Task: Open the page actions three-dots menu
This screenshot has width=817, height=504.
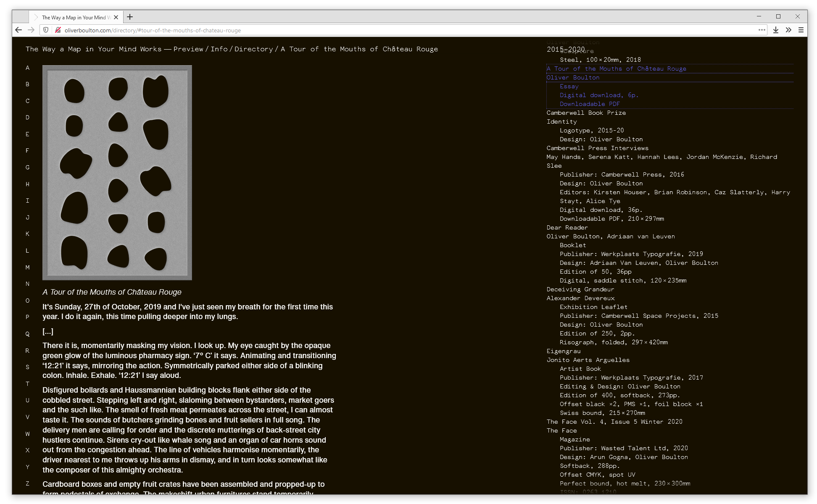Action: 762,30
